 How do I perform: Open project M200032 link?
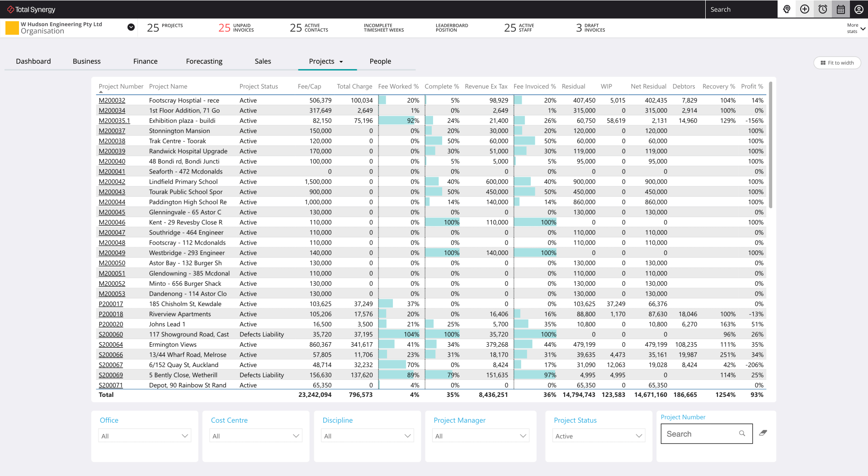click(x=112, y=100)
